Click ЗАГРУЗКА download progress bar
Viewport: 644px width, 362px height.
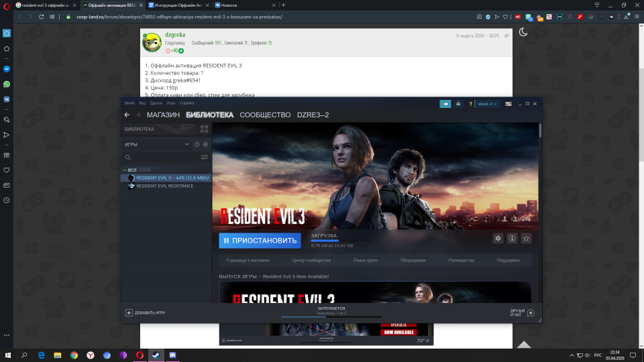pyautogui.click(x=341, y=241)
